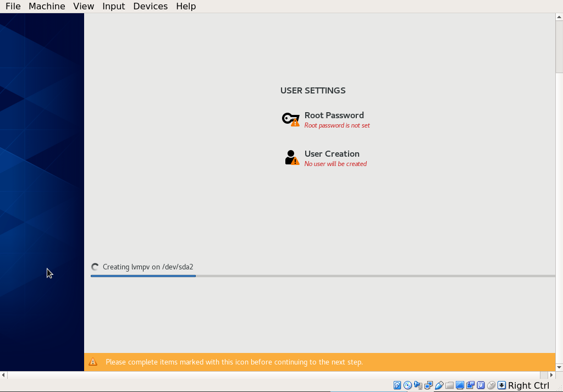Click the USB devices status icon
The width and height of the screenshot is (563, 392).
[440, 385]
